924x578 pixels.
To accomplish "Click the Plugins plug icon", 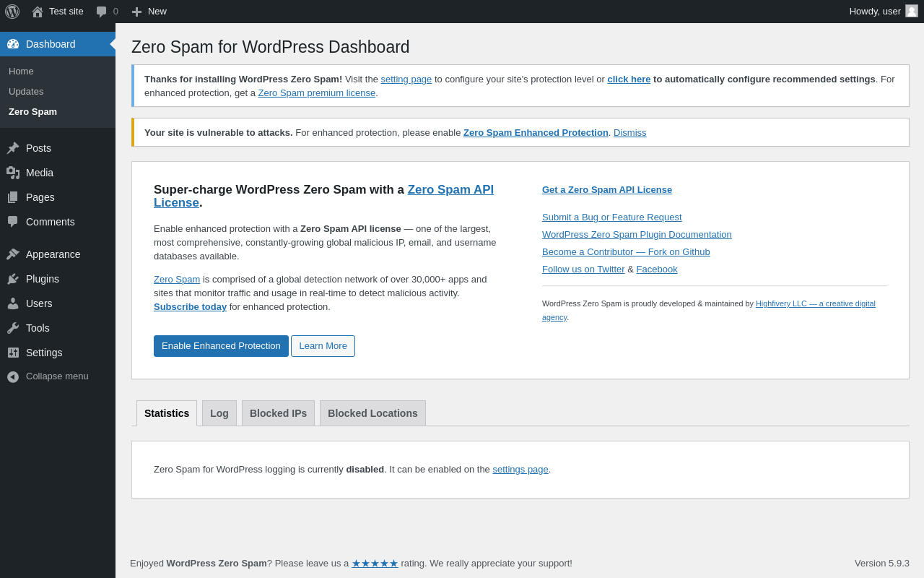I will pyautogui.click(x=13, y=279).
